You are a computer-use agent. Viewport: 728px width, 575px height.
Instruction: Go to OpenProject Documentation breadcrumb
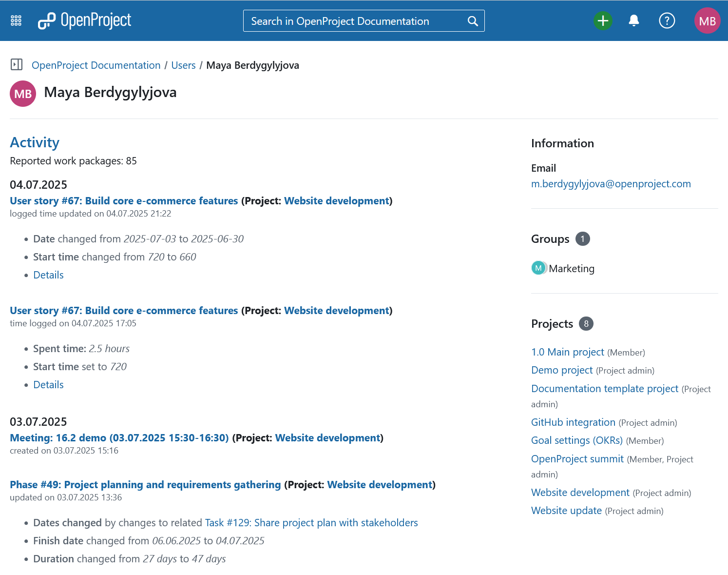[x=96, y=65]
